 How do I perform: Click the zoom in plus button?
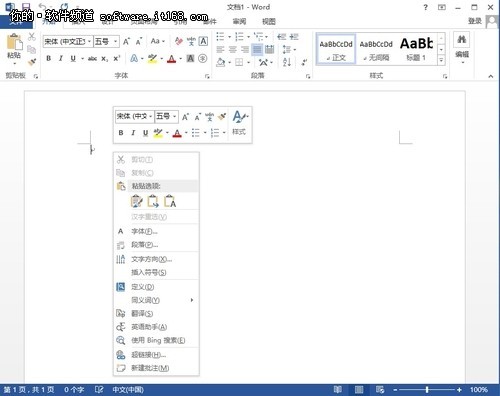pos(459,389)
